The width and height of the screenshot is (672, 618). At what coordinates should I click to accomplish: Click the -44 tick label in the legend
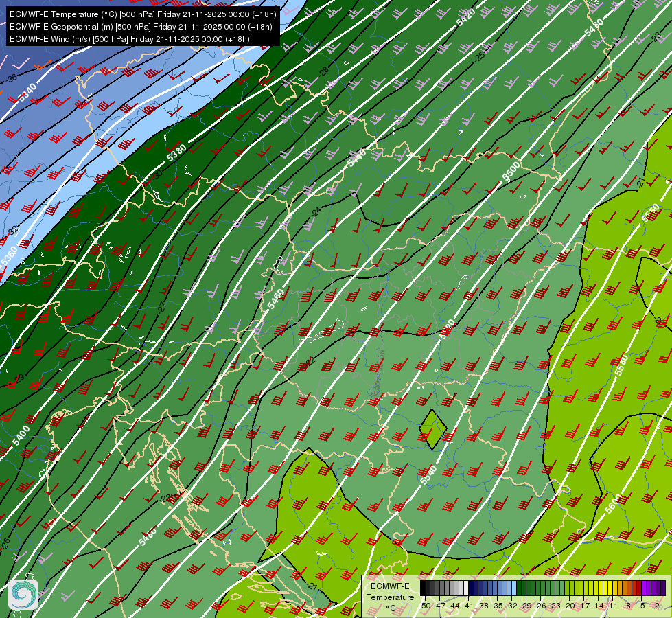coord(454,606)
